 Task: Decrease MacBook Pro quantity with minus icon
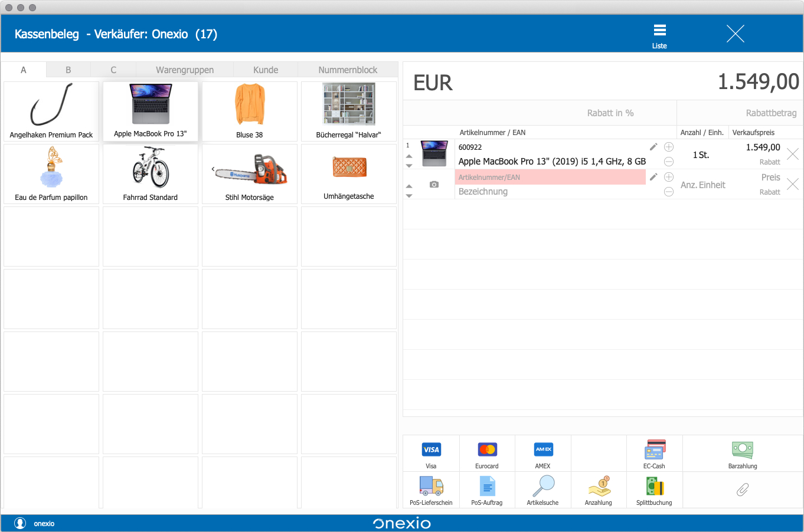tap(669, 162)
